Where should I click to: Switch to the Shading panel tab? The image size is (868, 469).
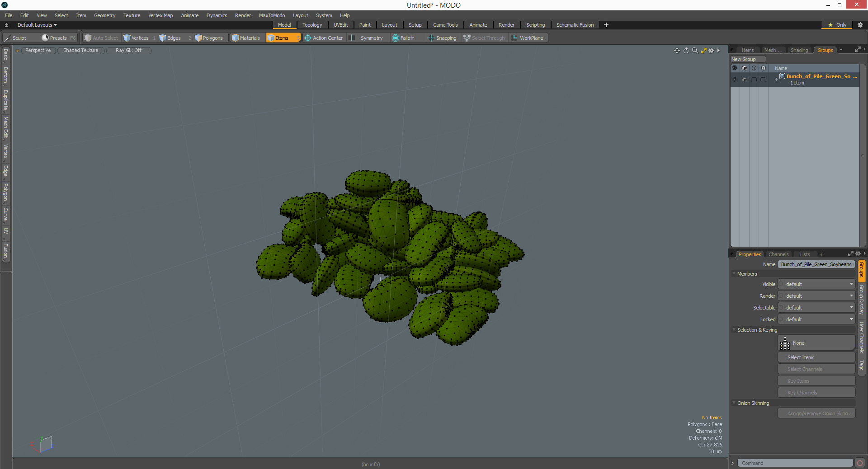pyautogui.click(x=799, y=50)
